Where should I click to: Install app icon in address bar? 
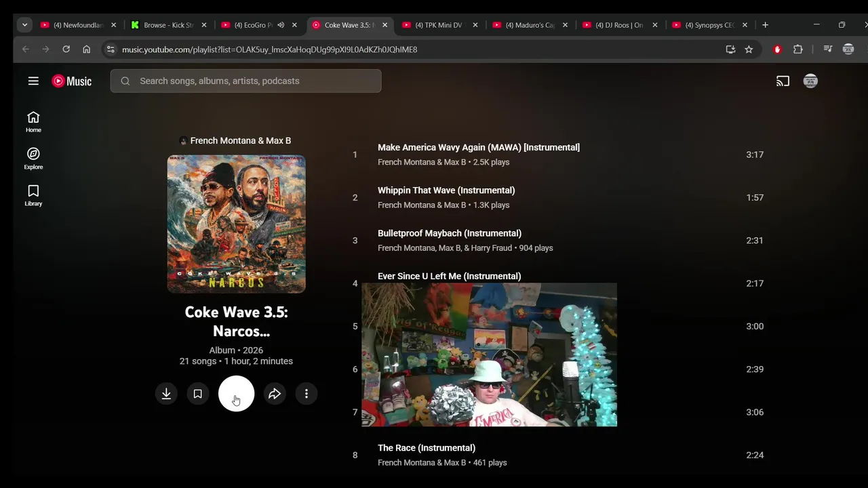[x=730, y=49]
